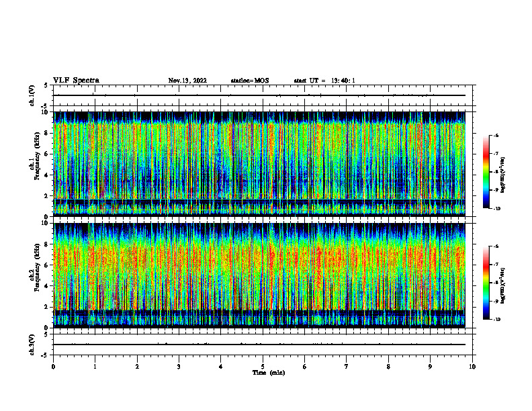Viewport: 532px width, 411px height.
Task: Click the ch.1 color scale log(PSD) unit label
Action: [x=503, y=175]
